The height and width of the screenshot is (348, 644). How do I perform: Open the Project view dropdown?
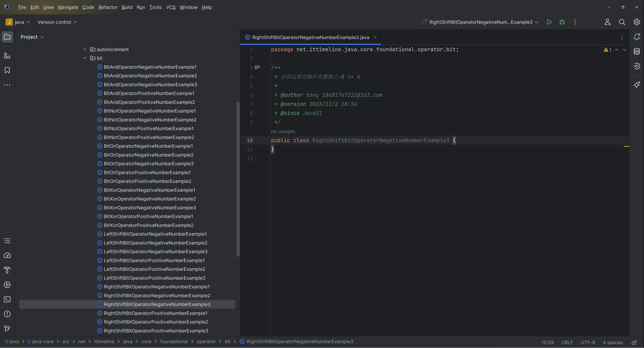tap(32, 37)
